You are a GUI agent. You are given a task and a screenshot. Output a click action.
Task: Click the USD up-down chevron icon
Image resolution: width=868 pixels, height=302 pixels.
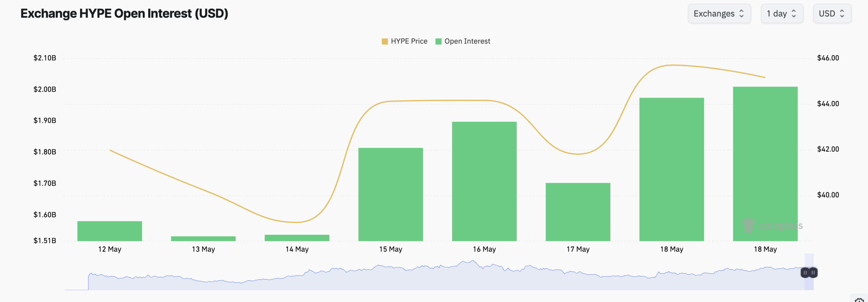pos(842,14)
